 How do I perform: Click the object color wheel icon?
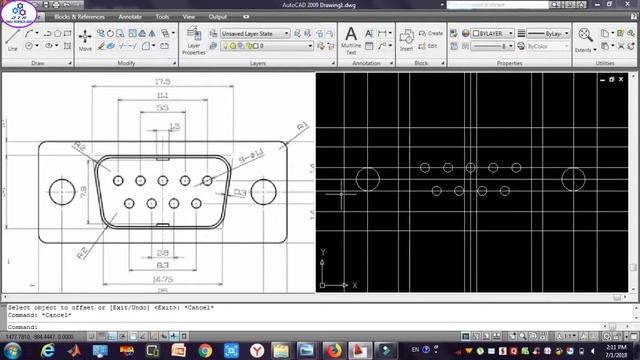click(x=465, y=33)
